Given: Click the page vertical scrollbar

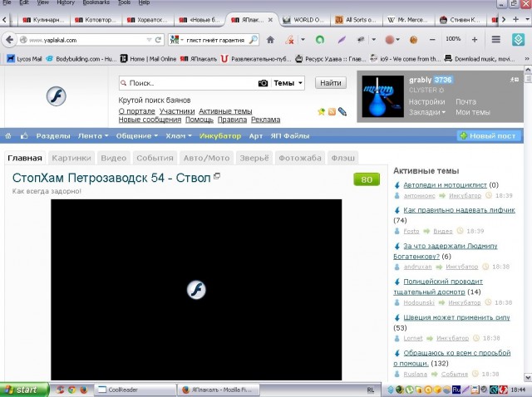Looking at the screenshot, I should pyautogui.click(x=528, y=223).
